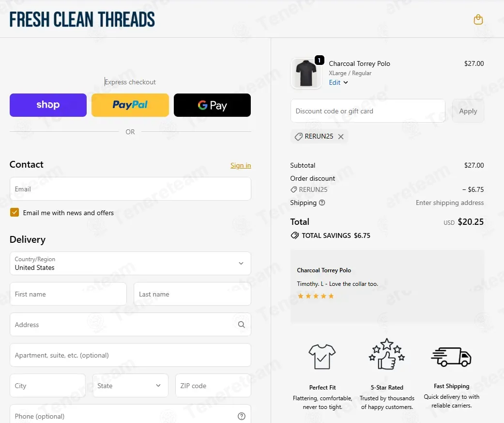The image size is (504, 423).
Task: Remove the RERUN25 discount code tag
Action: 341,137
